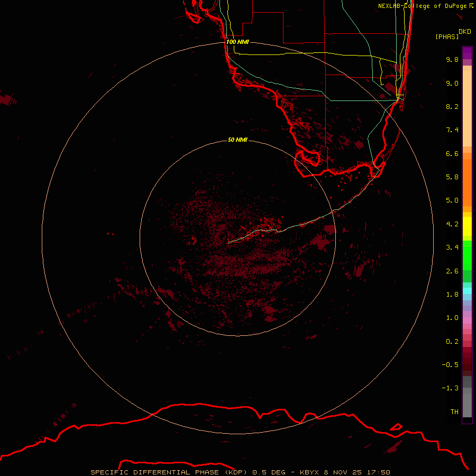This screenshot has width=476, height=476.
Task: Click the 5.8 legend value
Action: coord(452,177)
